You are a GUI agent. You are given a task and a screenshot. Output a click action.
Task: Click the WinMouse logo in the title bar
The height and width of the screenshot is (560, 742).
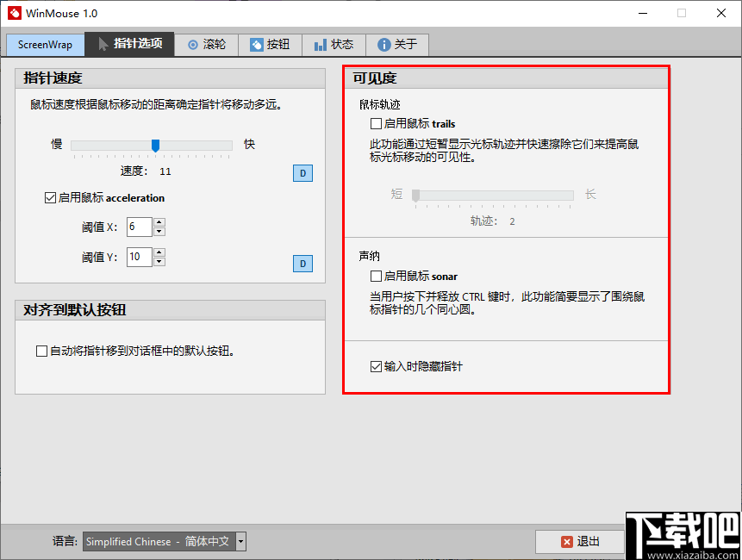click(14, 13)
